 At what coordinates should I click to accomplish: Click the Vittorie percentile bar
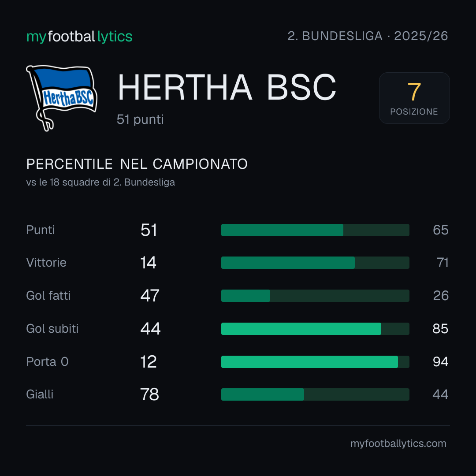coord(315,263)
